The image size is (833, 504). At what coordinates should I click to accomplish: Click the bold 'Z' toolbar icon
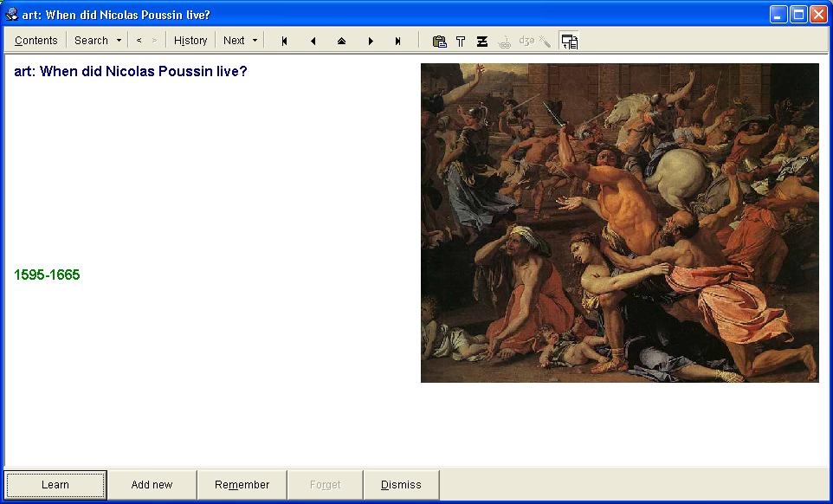tap(482, 41)
